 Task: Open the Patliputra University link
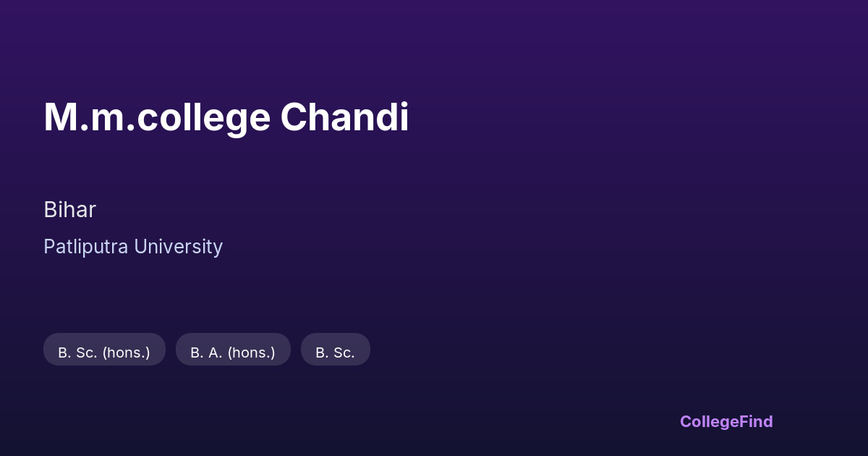pos(133,247)
